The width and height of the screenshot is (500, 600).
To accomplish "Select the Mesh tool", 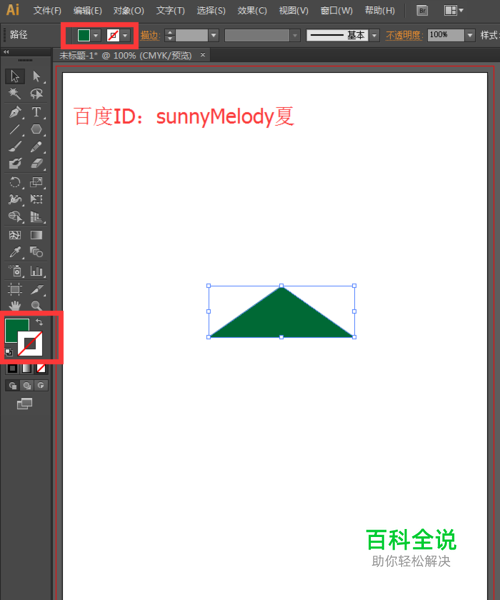I will 15,235.
